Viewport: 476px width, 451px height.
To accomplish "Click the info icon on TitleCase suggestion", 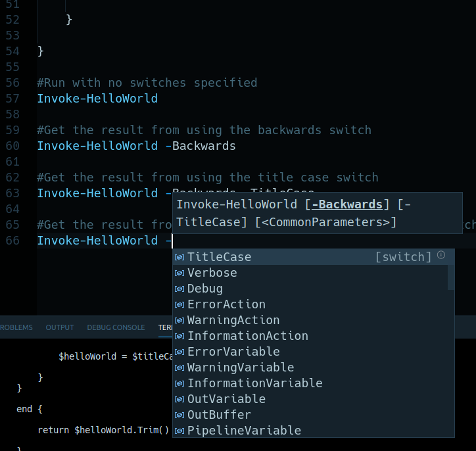I will (441, 255).
